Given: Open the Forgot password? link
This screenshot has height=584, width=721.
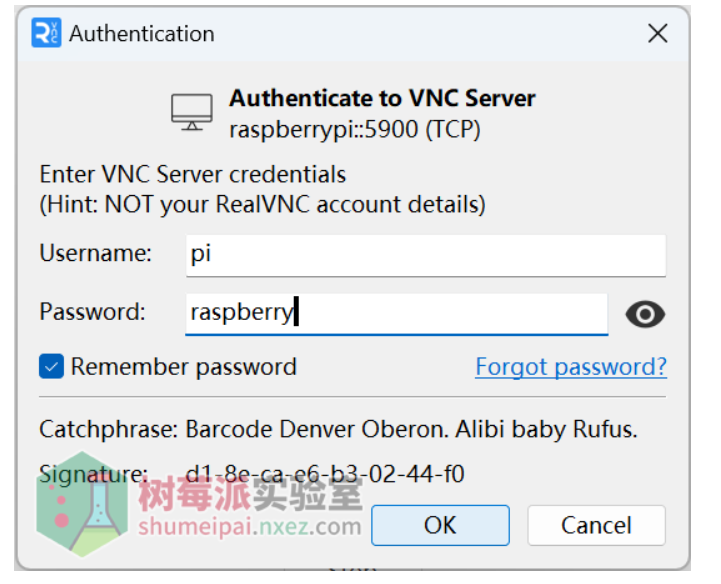Looking at the screenshot, I should point(570,367).
